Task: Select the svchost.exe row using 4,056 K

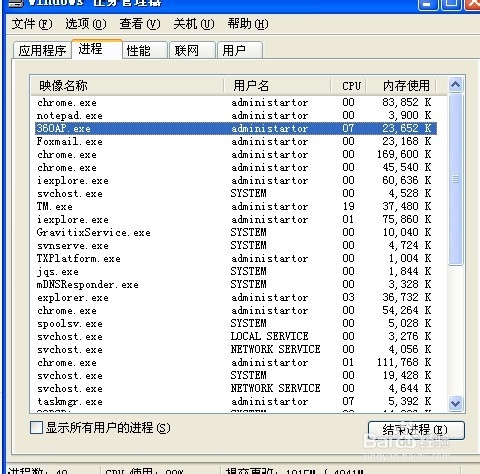Action: click(x=236, y=349)
